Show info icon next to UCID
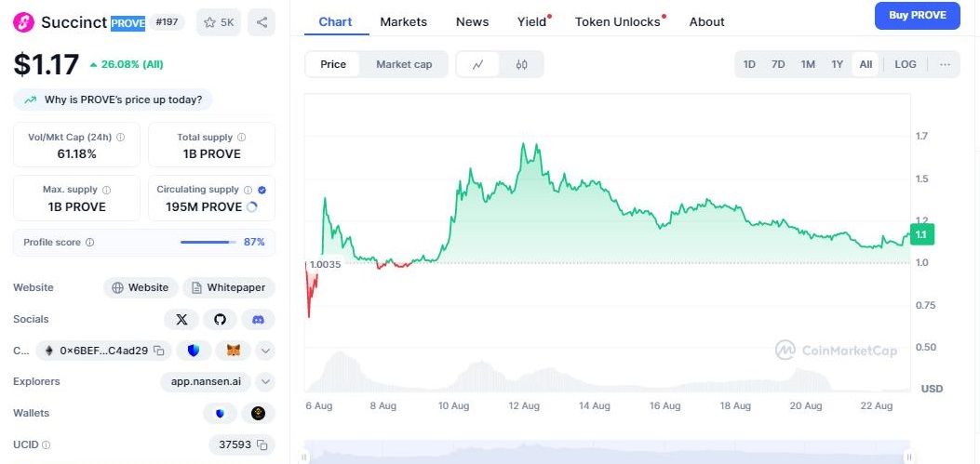Image resolution: width=980 pixels, height=464 pixels. pos(47,445)
